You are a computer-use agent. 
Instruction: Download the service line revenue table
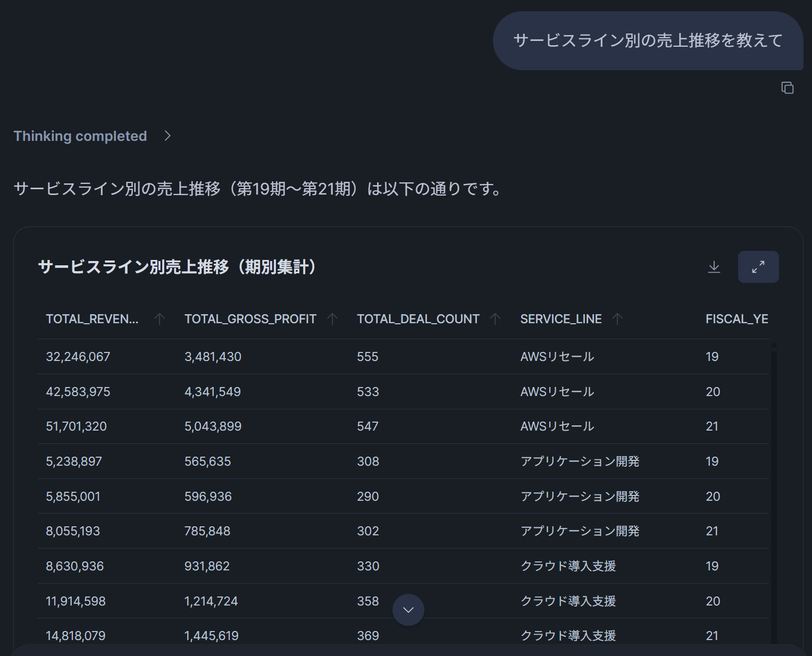pos(714,267)
